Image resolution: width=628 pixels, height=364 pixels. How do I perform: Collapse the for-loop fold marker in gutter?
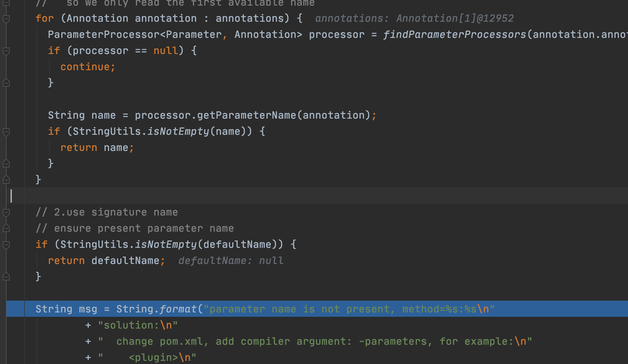pyautogui.click(x=6, y=19)
